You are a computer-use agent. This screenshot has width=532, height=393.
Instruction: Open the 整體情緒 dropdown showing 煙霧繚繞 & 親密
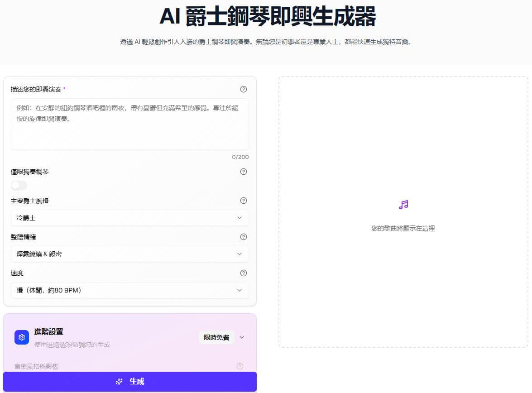pos(129,254)
